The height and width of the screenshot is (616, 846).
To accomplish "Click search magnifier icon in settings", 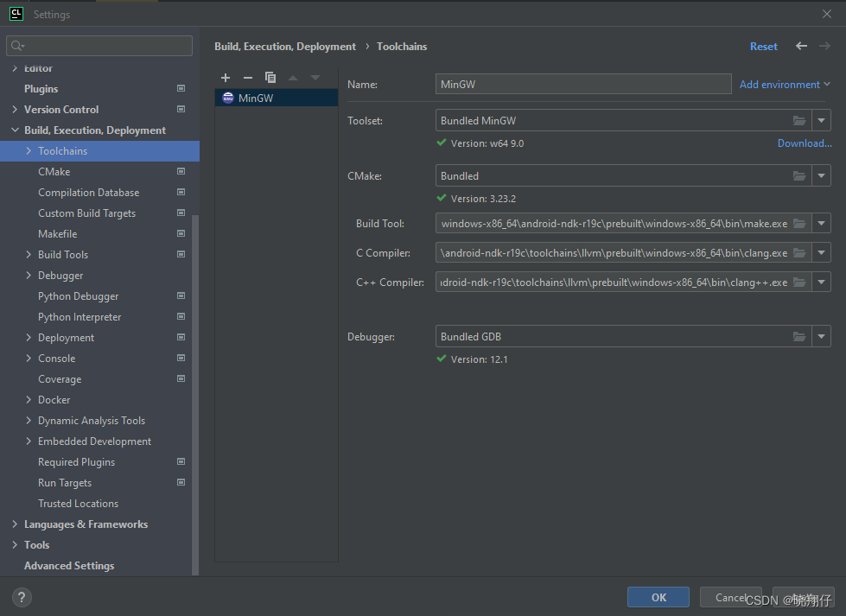I will coord(17,46).
